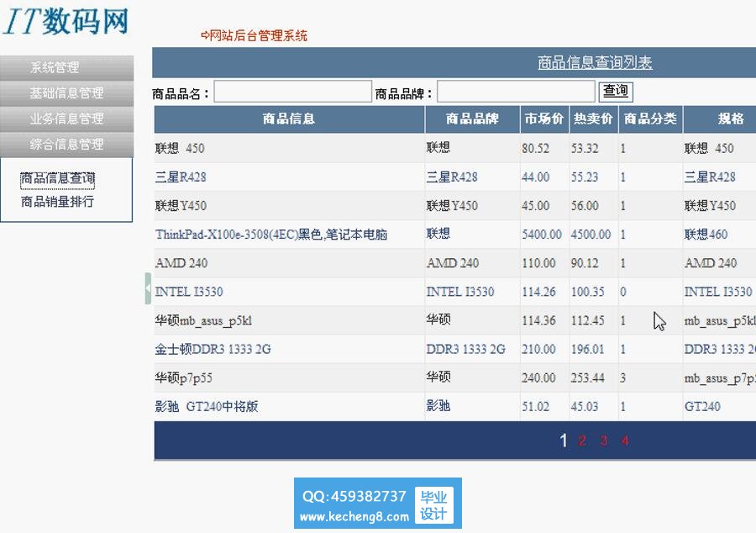Select the 45.03 hot price value
Image resolution: width=756 pixels, height=533 pixels.
pyautogui.click(x=585, y=407)
